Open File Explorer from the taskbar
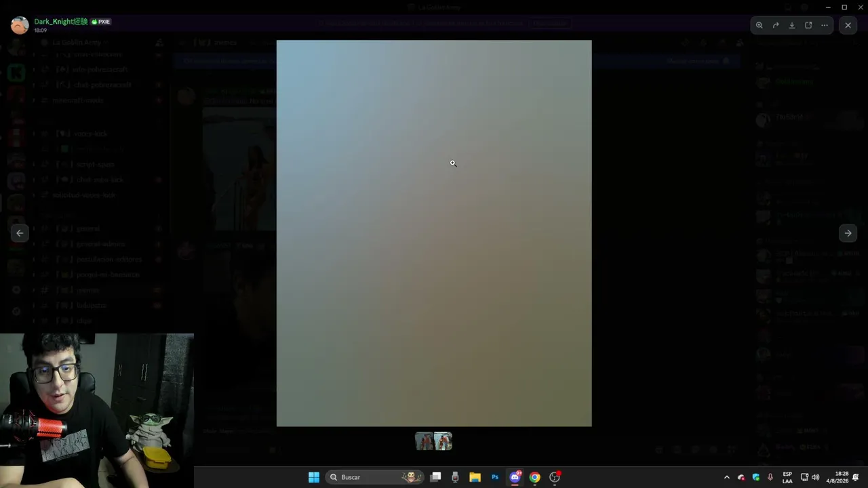This screenshot has height=488, width=868. pyautogui.click(x=475, y=477)
